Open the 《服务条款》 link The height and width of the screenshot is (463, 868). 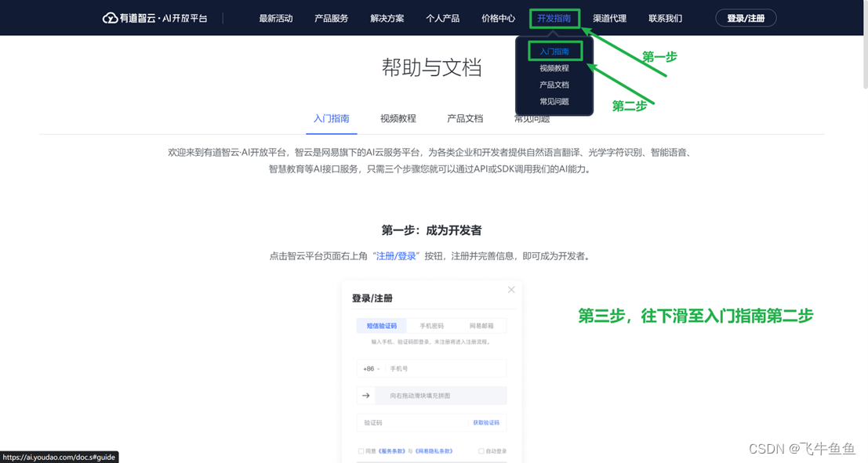pos(392,450)
